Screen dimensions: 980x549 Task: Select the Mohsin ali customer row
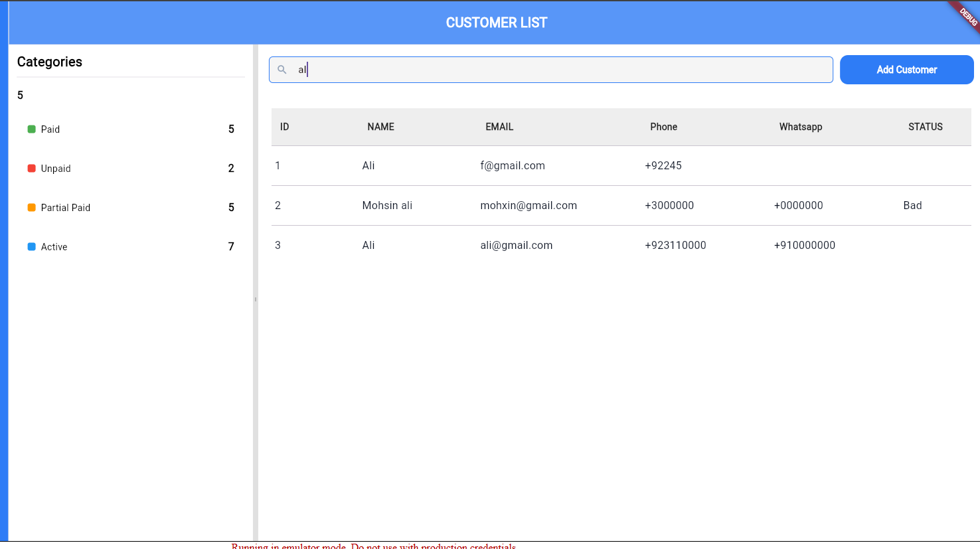387,206
